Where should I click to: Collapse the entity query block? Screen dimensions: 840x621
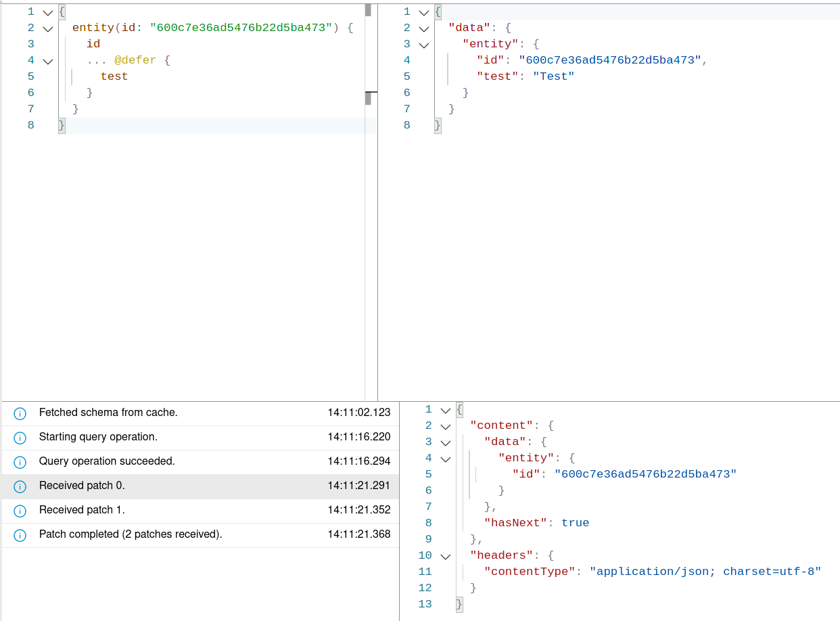pos(47,28)
